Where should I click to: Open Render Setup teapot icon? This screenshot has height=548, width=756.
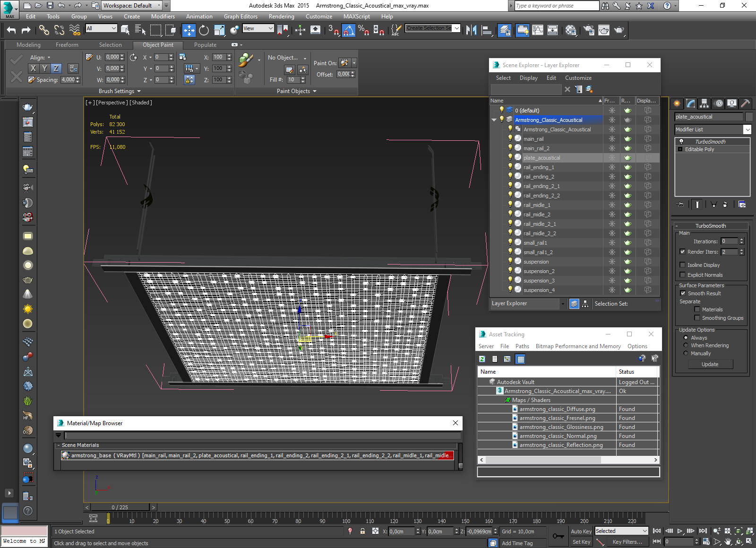589,30
